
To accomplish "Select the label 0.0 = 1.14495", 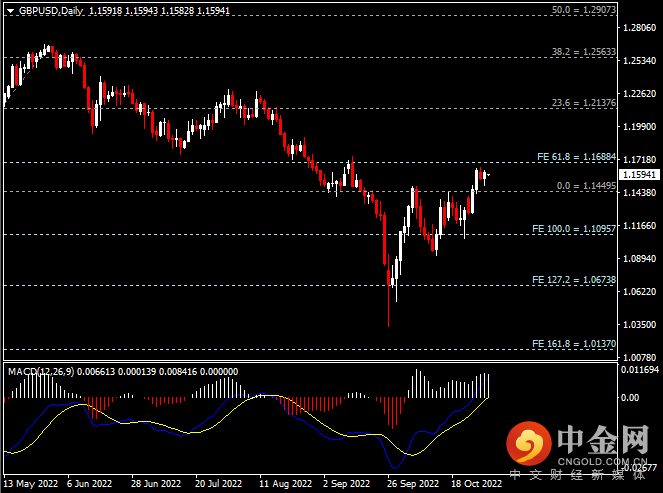I will click(586, 186).
